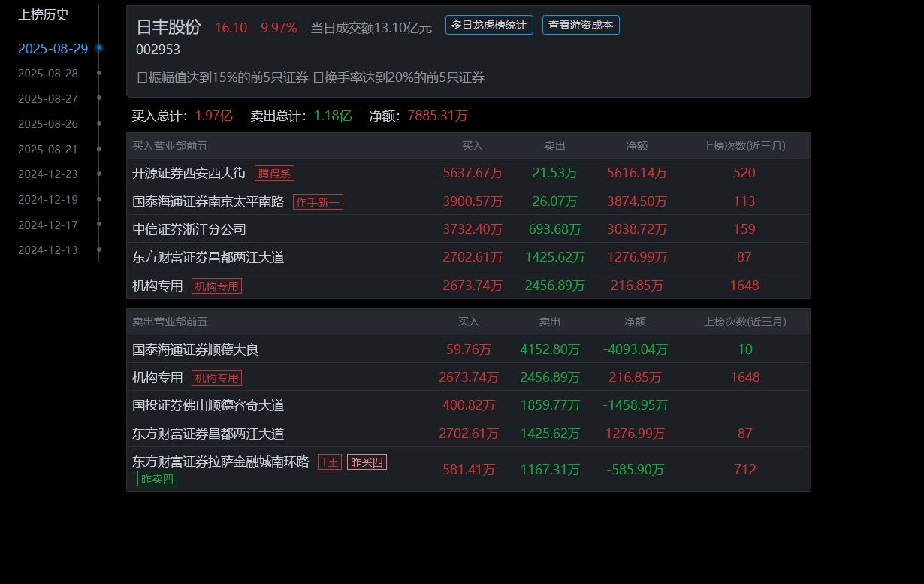
Task: Go to the 2025-08-21 history date
Action: pyautogui.click(x=48, y=149)
